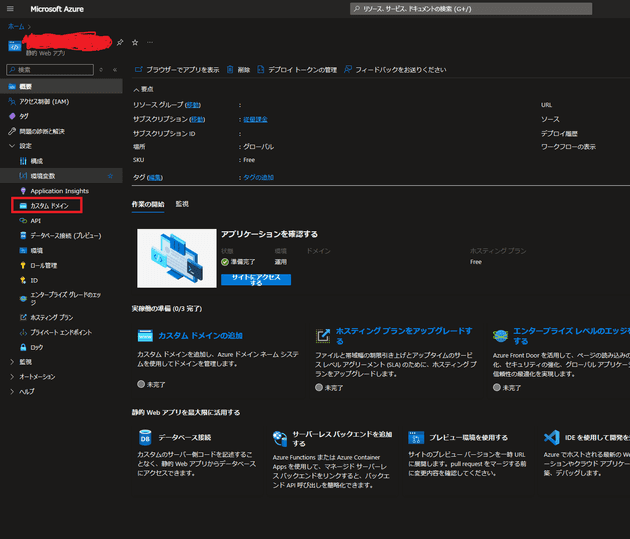Expand the ヘルプ sidebar section

(12, 392)
